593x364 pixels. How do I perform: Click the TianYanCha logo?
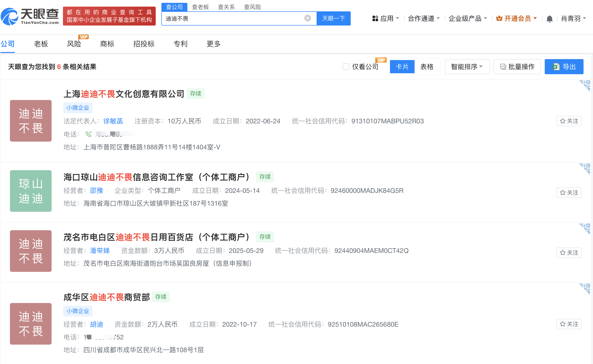[30, 16]
